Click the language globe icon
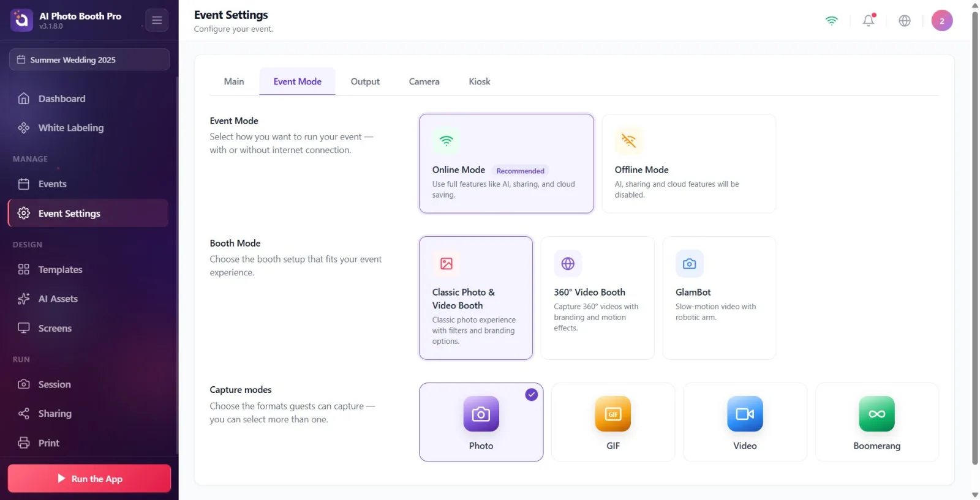Viewport: 980px width, 500px height. (904, 20)
